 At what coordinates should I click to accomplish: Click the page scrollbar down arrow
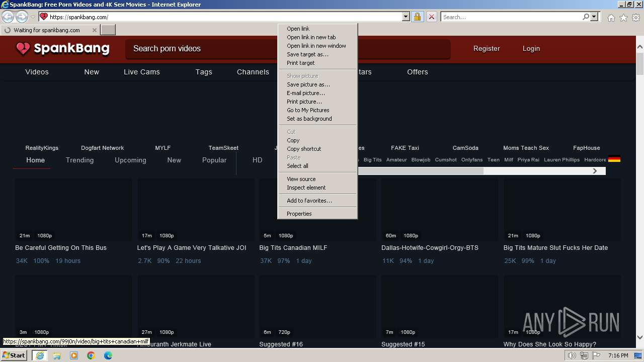(640, 338)
